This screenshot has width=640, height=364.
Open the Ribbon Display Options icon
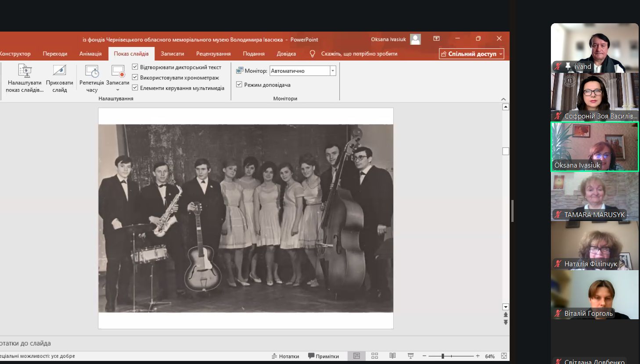pyautogui.click(x=436, y=39)
